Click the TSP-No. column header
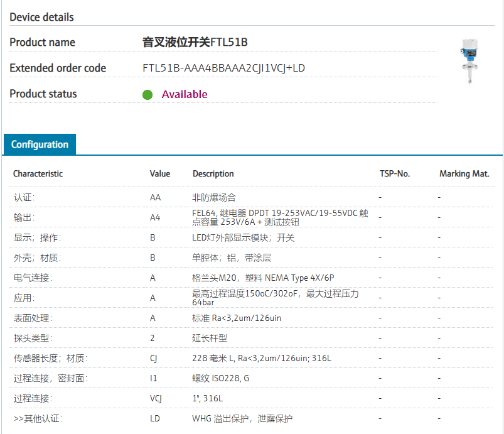 [395, 174]
